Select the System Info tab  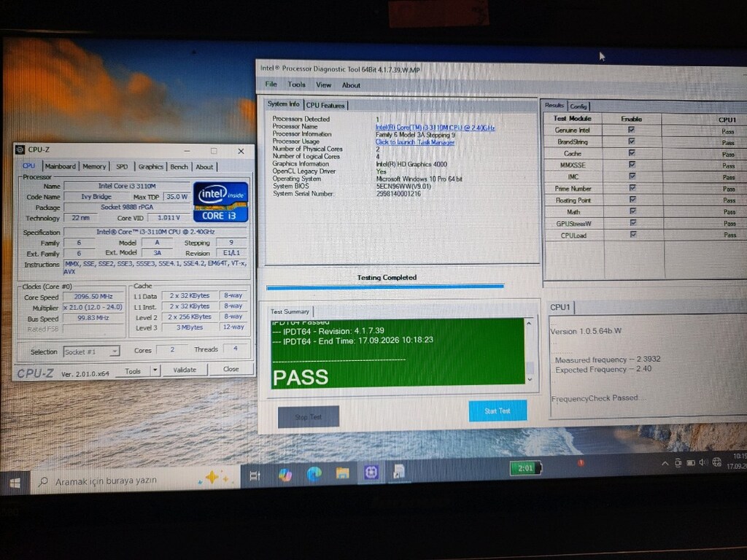click(x=284, y=104)
